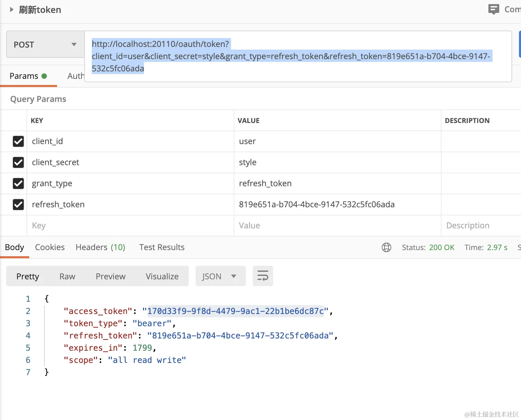Uncheck the client_secret parameter checkbox
Viewport: 521px width, 420px height.
click(18, 162)
